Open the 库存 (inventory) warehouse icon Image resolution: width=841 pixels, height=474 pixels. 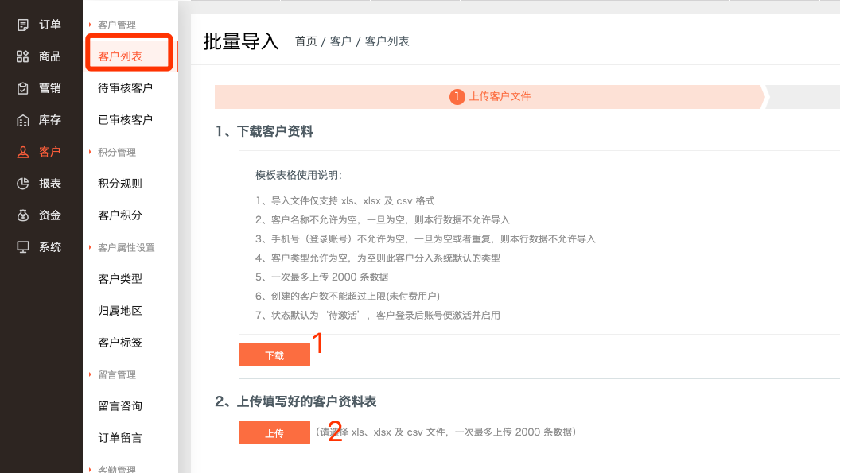(x=23, y=120)
